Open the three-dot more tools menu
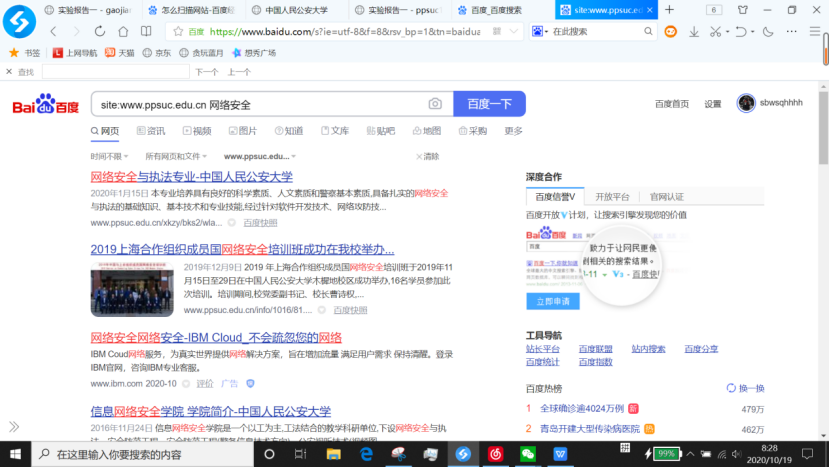Viewport: 830px width, 467px height. (x=791, y=32)
